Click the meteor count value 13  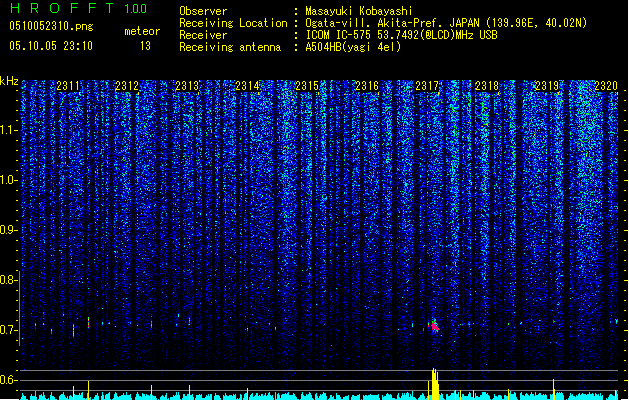pos(145,46)
